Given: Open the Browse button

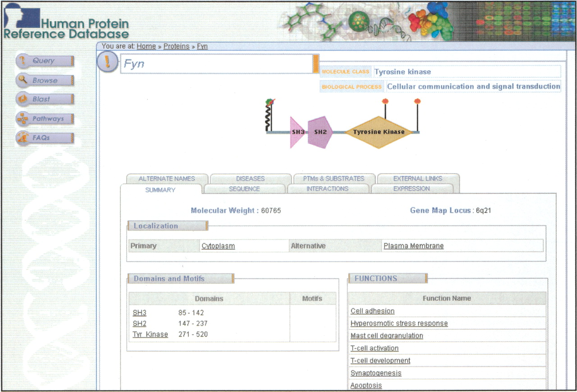Looking at the screenshot, I should click(45, 80).
